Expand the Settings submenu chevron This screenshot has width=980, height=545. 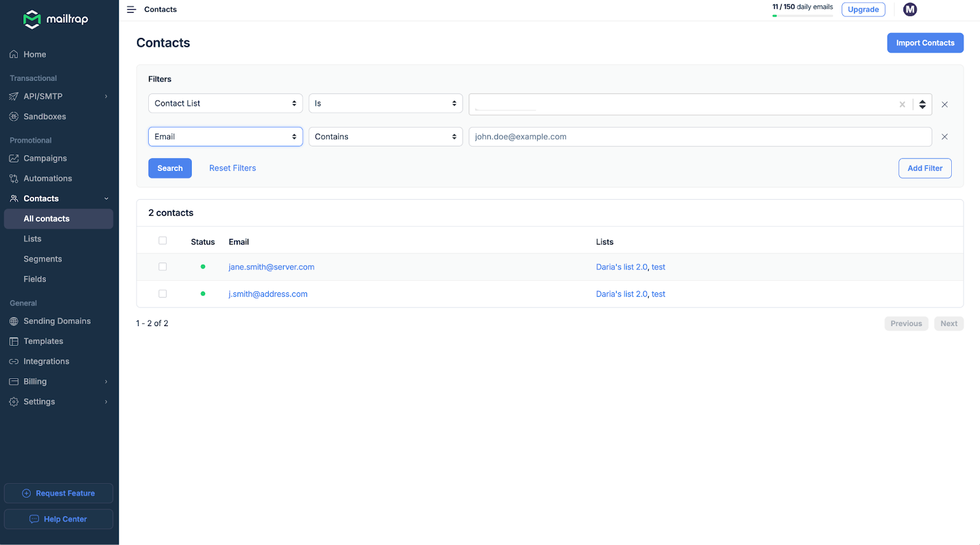pos(106,402)
